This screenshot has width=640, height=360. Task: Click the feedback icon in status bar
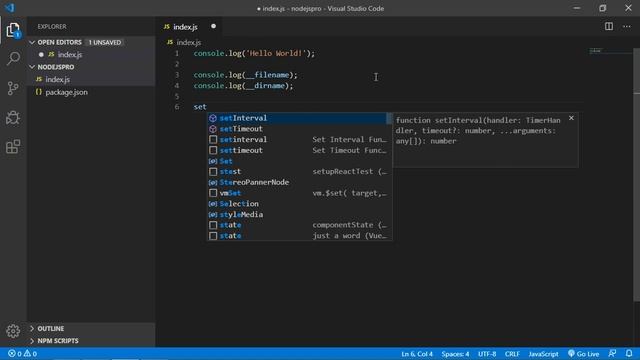point(612,353)
